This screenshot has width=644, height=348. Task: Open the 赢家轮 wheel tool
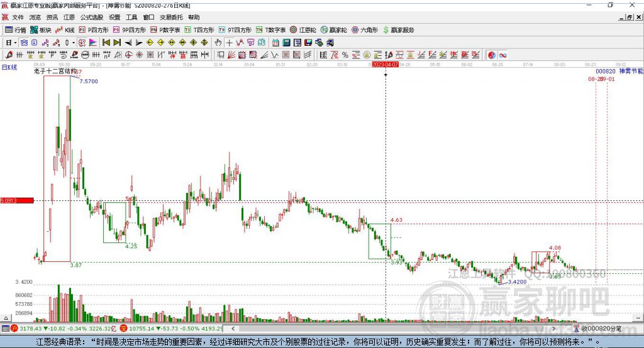click(x=333, y=30)
